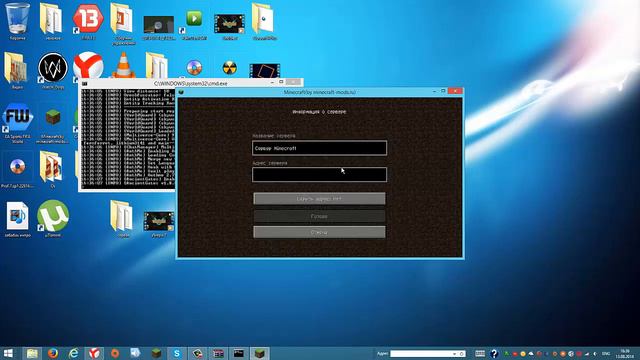Expand the taskbar address bar dropdown arrow
This screenshot has width=640, height=360.
pos(454,353)
